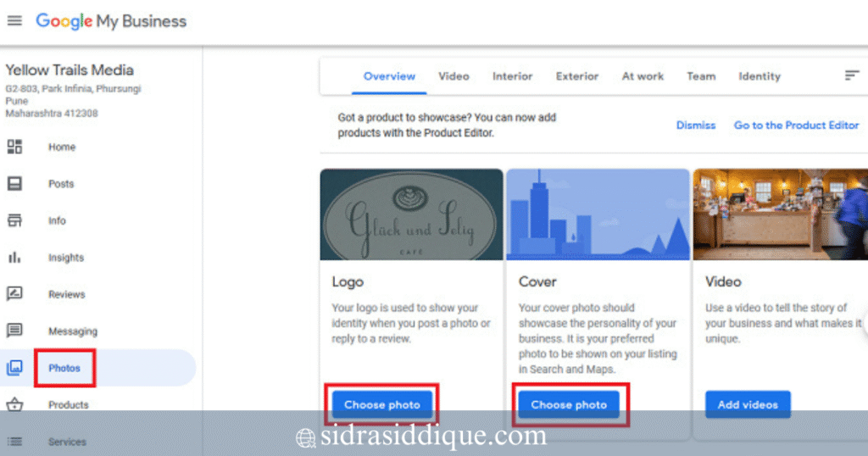Open the hamburger main menu

pos(14,21)
